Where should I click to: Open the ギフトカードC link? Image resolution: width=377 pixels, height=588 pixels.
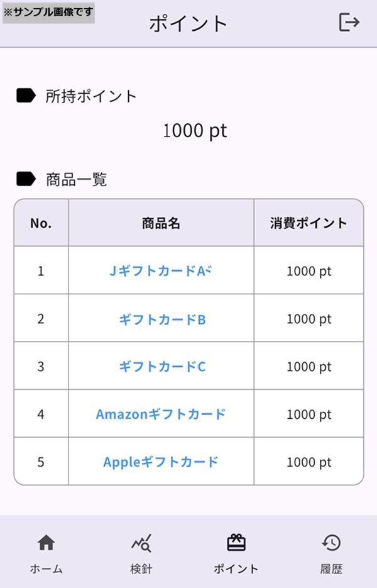[160, 366]
